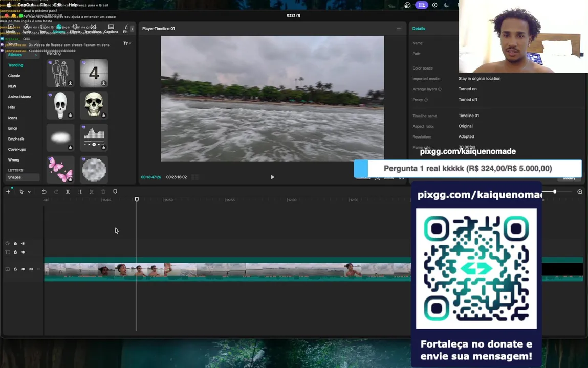Select the Animal Meme category
The image size is (588, 368).
coord(19,97)
